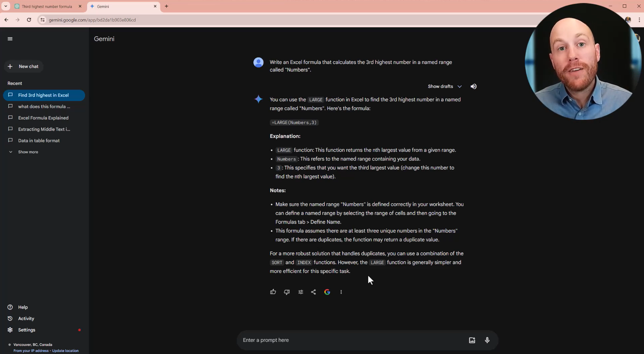Open the tab search chevron in Chrome
This screenshot has width=644, height=354.
(6, 6)
